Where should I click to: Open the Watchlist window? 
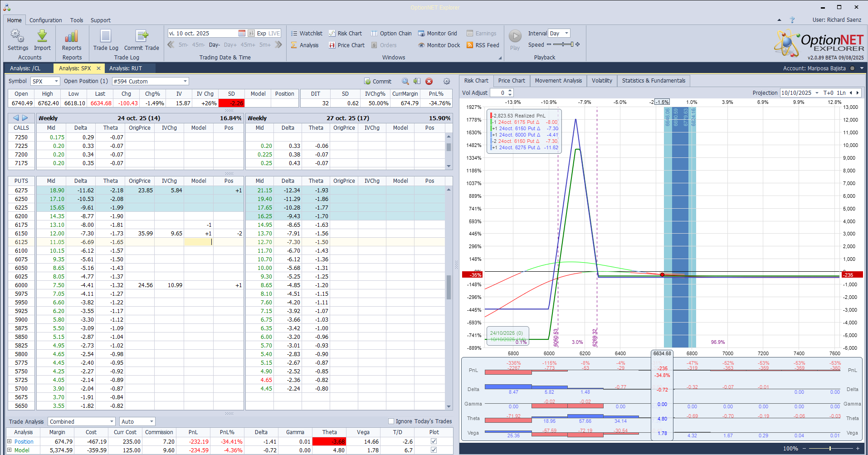[307, 34]
